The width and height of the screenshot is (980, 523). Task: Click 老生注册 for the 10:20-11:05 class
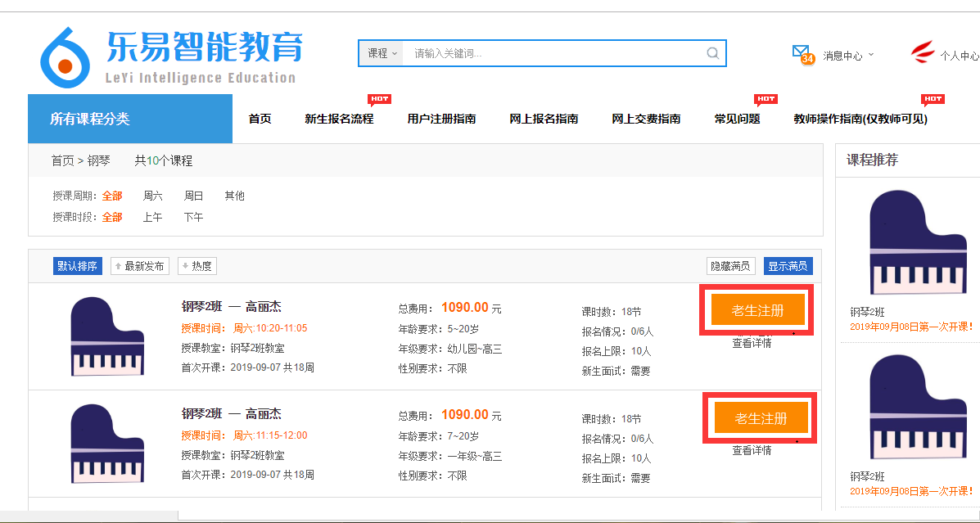(x=757, y=310)
